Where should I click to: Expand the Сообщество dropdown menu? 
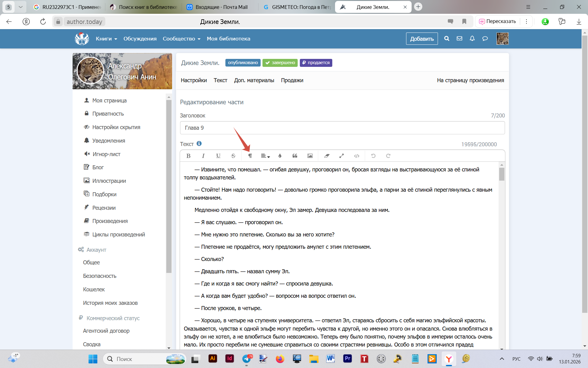pos(181,39)
